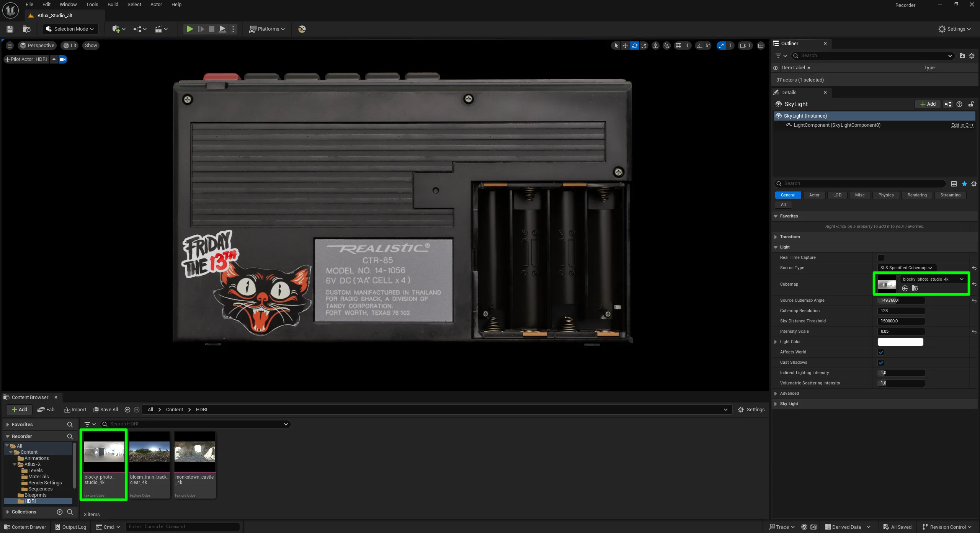Activate the Rotate gizmo tool
This screenshot has width=980, height=533.
pos(635,46)
